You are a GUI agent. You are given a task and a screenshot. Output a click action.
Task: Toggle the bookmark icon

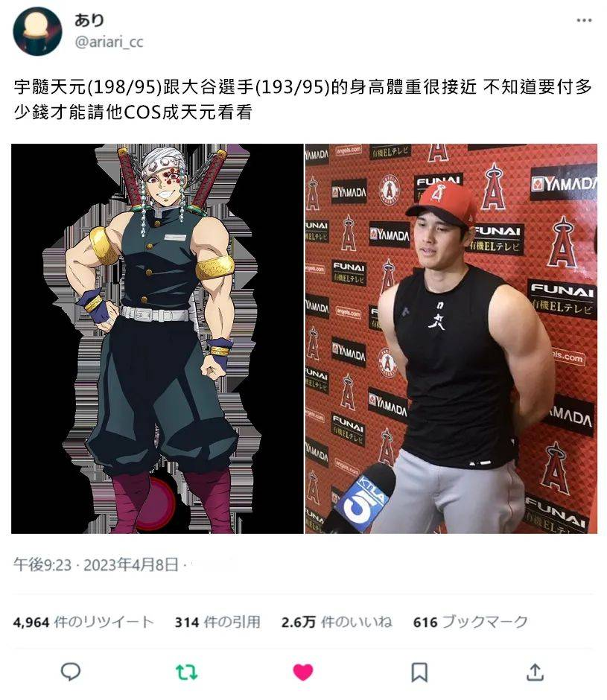(x=419, y=672)
